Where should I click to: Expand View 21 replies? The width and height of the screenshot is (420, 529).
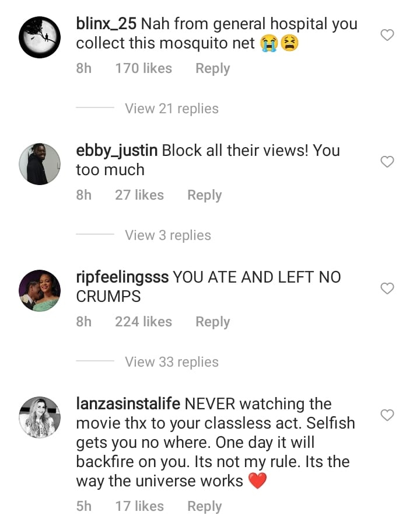click(x=171, y=109)
